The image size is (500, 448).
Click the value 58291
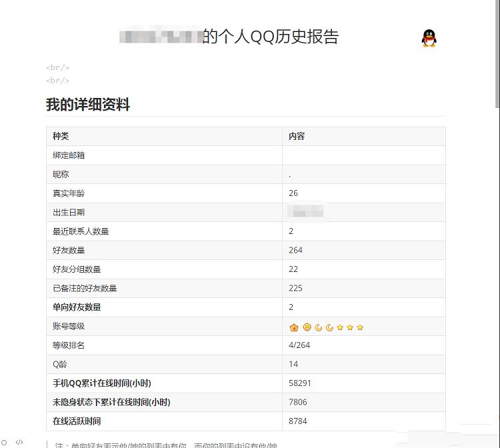point(300,383)
